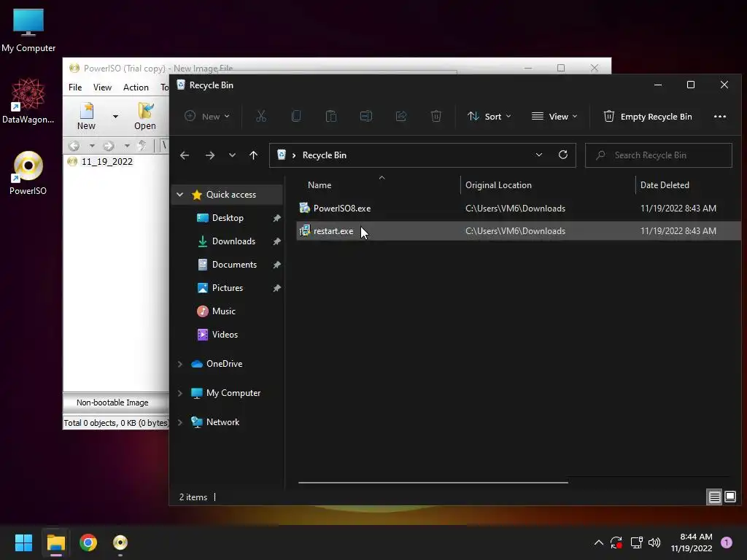Image resolution: width=747 pixels, height=560 pixels.
Task: Click the Share icon in Recycle Bin toolbar
Action: tap(401, 116)
